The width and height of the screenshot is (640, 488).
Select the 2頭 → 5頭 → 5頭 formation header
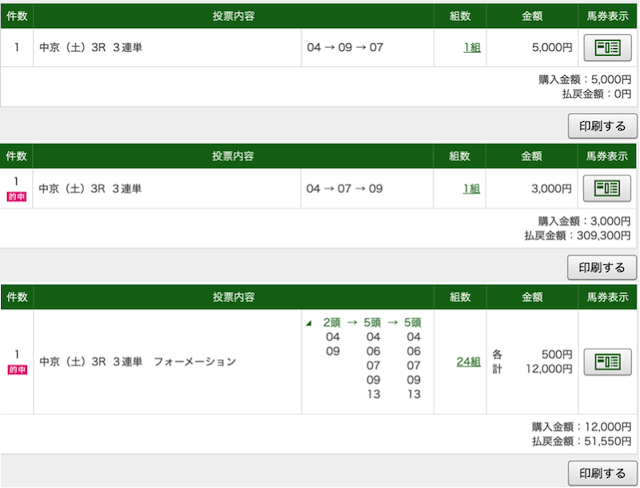pos(372,323)
